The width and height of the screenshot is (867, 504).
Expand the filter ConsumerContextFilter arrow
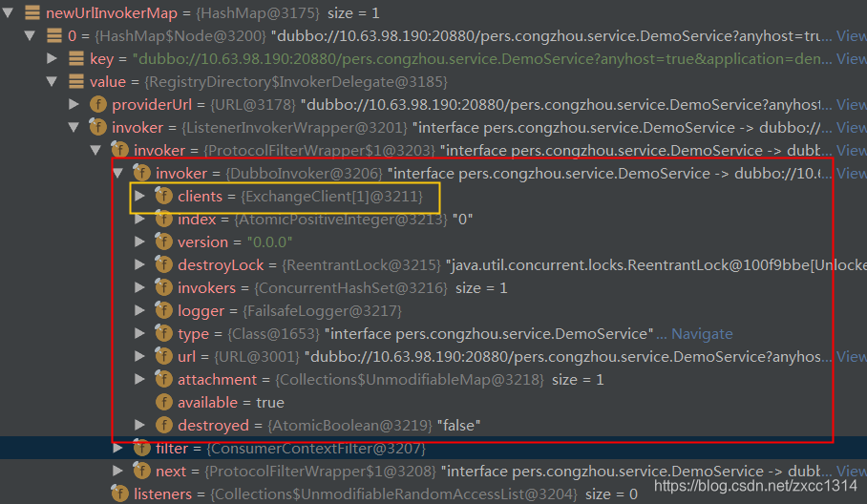(x=118, y=449)
